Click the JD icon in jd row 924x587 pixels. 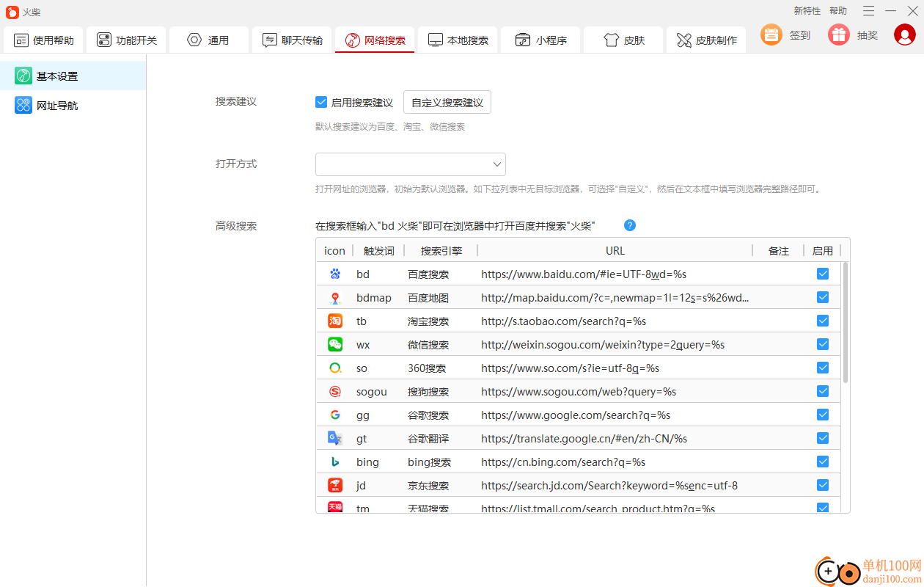click(x=335, y=485)
